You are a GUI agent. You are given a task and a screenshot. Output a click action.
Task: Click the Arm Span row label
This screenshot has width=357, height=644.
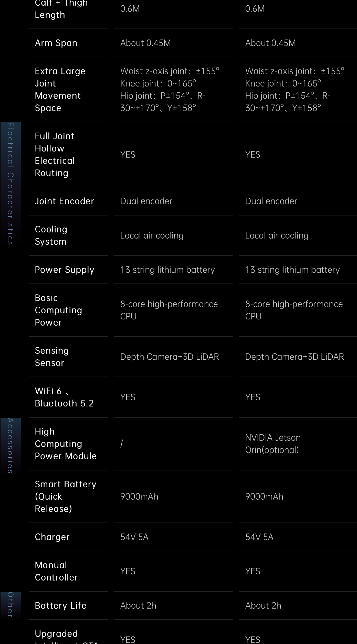point(56,43)
